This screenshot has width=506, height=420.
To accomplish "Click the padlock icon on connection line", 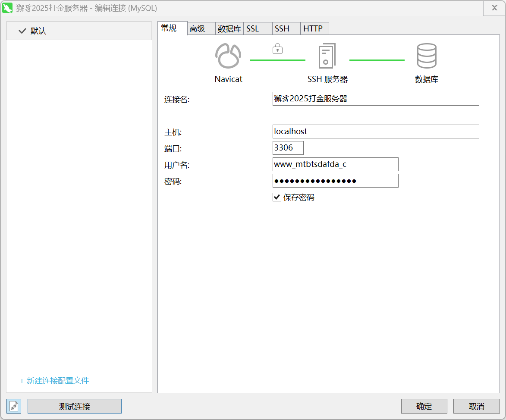I will coord(277,49).
